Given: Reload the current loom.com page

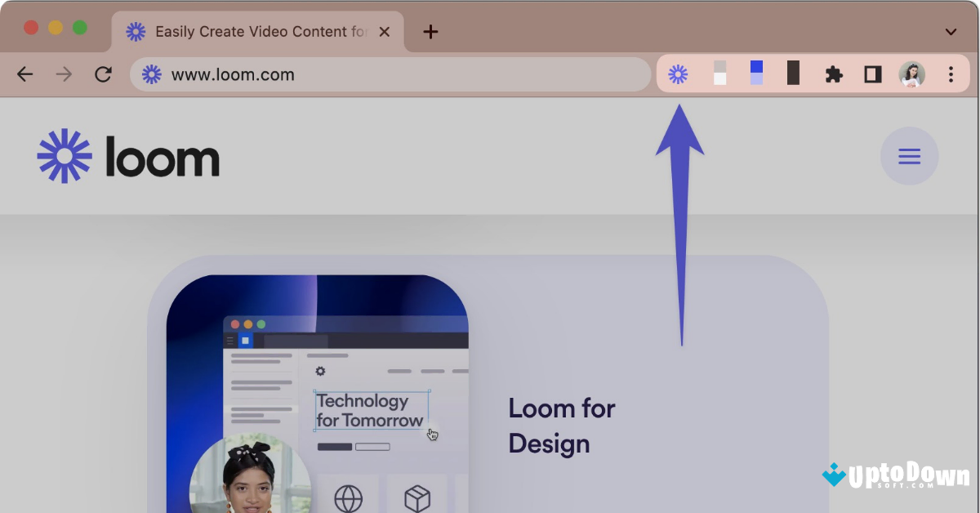Looking at the screenshot, I should pos(103,74).
